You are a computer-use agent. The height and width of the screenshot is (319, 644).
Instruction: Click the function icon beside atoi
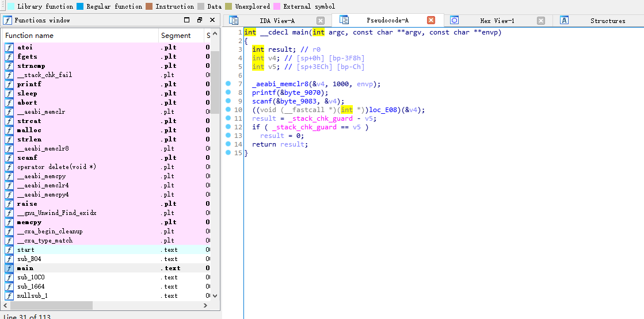(x=9, y=48)
